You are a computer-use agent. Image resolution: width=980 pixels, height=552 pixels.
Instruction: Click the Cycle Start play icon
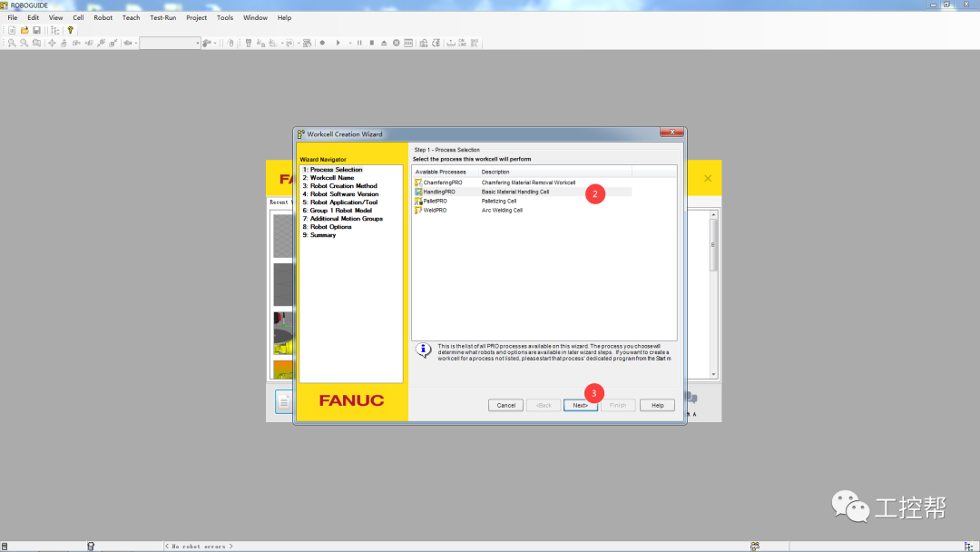coord(338,44)
